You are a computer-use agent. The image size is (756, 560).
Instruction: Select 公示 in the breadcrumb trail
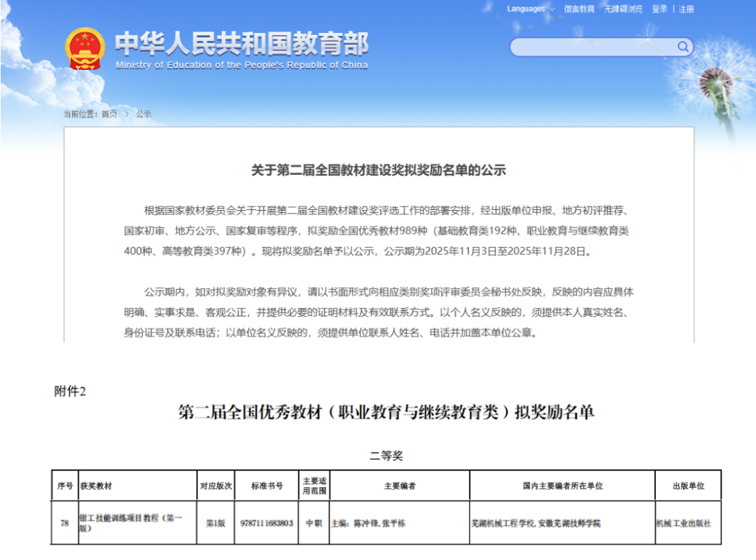pos(143,112)
